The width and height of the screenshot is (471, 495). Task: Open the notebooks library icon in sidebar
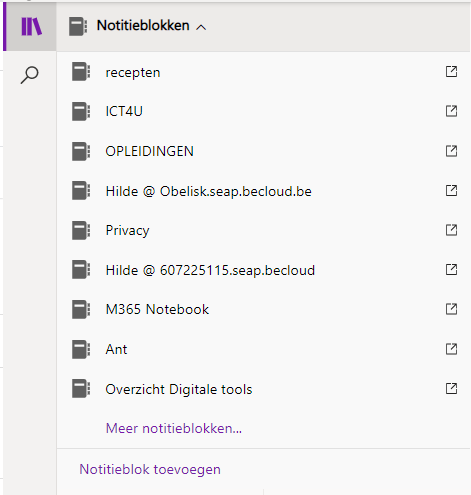tap(31, 26)
